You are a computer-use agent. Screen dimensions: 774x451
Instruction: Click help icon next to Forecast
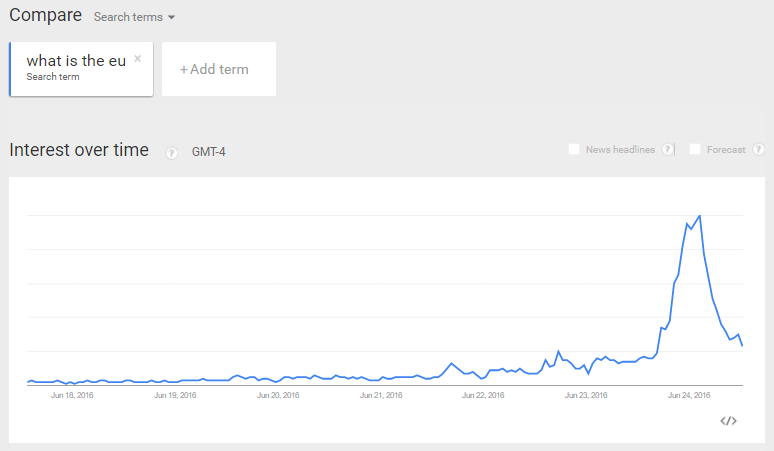(x=759, y=150)
